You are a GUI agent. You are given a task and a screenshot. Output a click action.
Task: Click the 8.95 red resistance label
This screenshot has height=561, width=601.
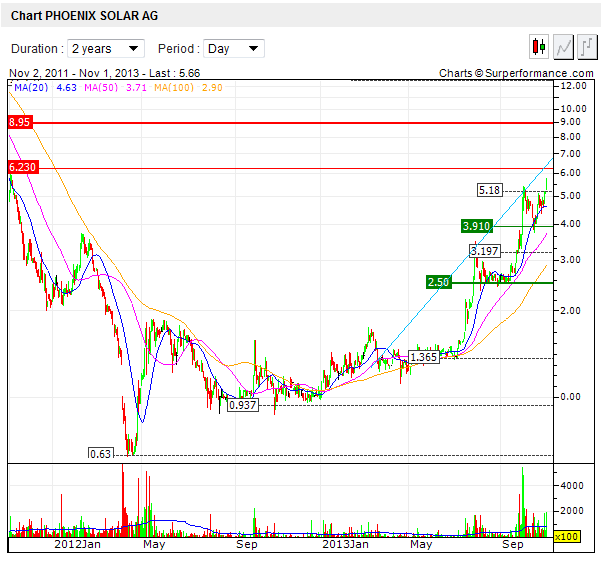coord(19,122)
